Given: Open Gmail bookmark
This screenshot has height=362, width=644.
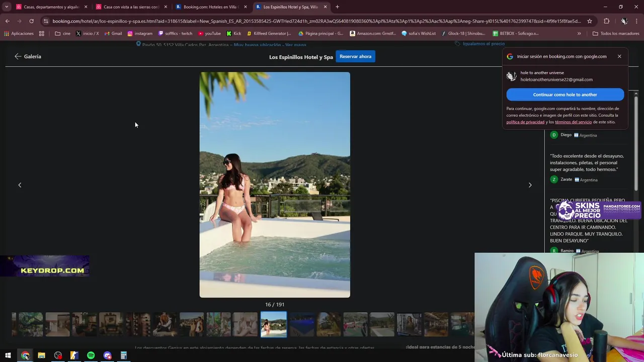Looking at the screenshot, I should click(x=113, y=34).
